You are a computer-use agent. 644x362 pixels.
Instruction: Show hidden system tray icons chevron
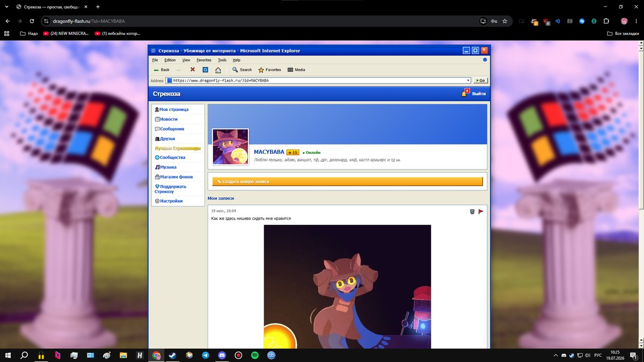(x=555, y=356)
